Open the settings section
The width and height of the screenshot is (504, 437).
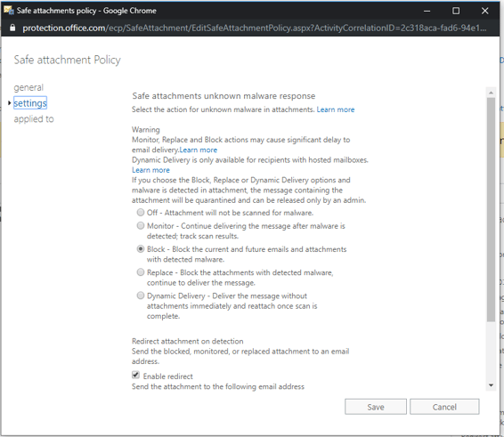pos(30,103)
